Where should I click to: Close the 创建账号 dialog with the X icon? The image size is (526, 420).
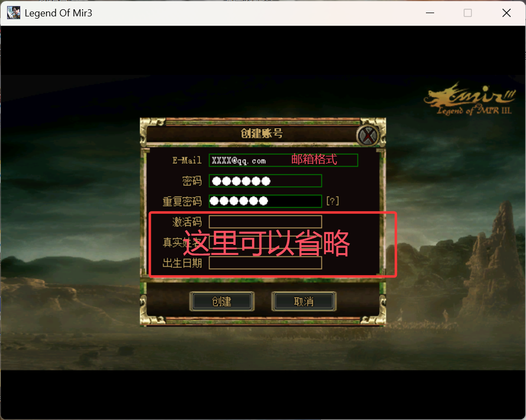coord(369,136)
